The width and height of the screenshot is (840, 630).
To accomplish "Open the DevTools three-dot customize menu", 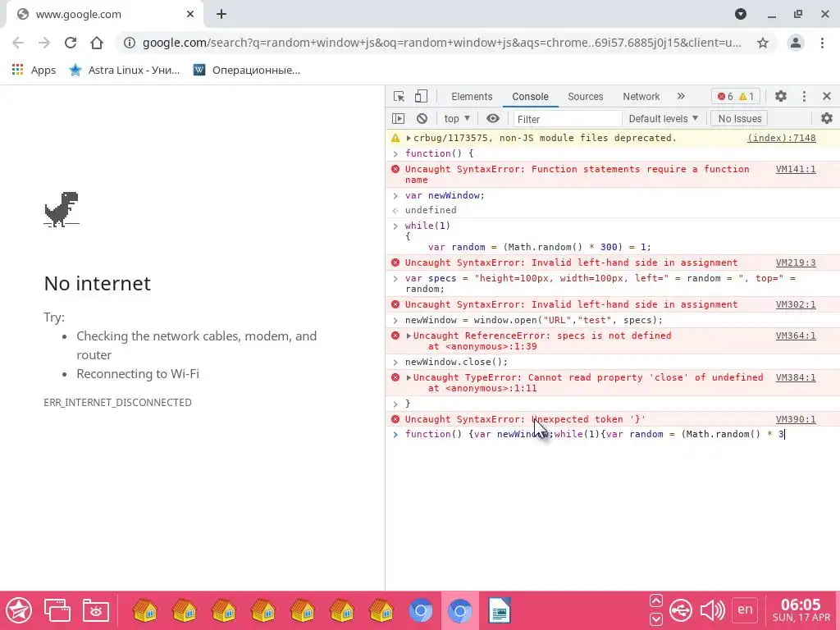I will click(x=804, y=97).
